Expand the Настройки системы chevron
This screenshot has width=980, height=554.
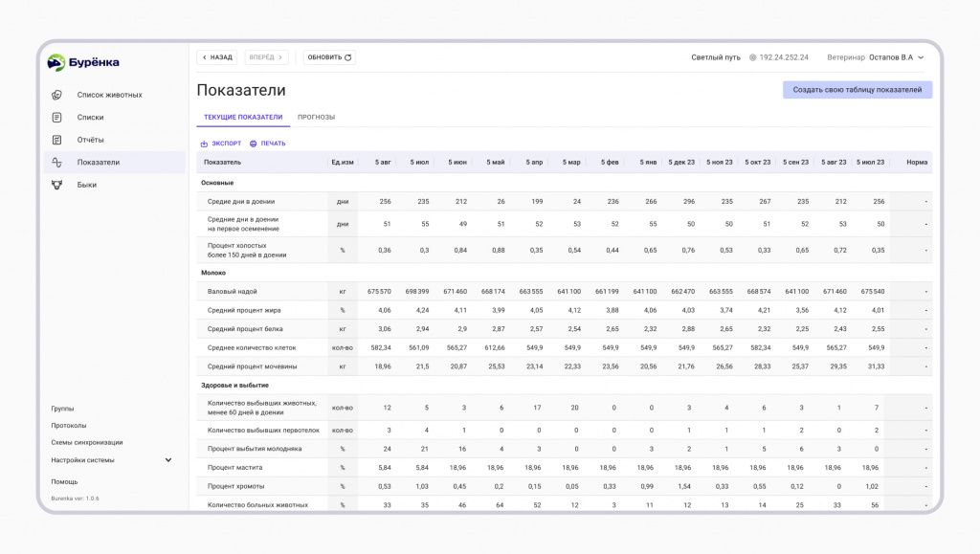click(168, 460)
